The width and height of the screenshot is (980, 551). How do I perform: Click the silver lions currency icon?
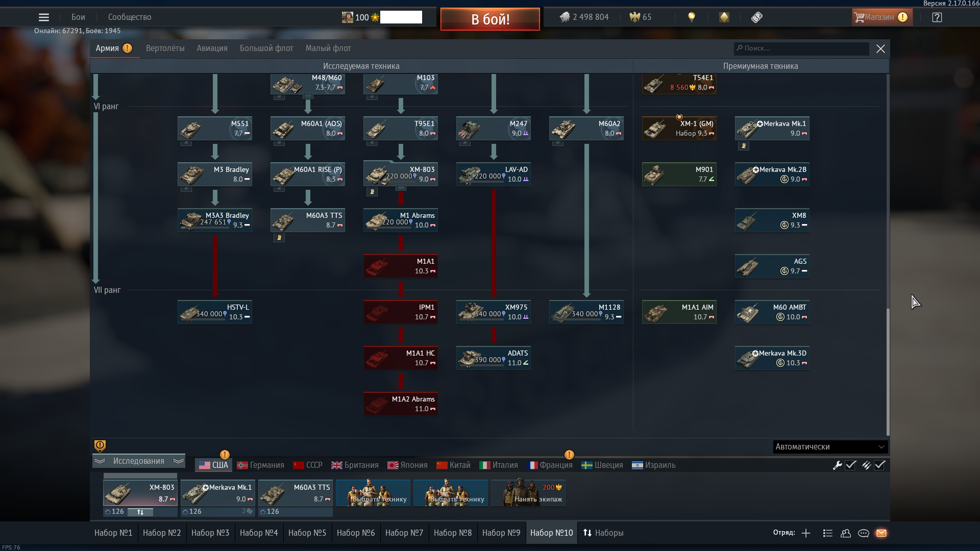coord(565,17)
